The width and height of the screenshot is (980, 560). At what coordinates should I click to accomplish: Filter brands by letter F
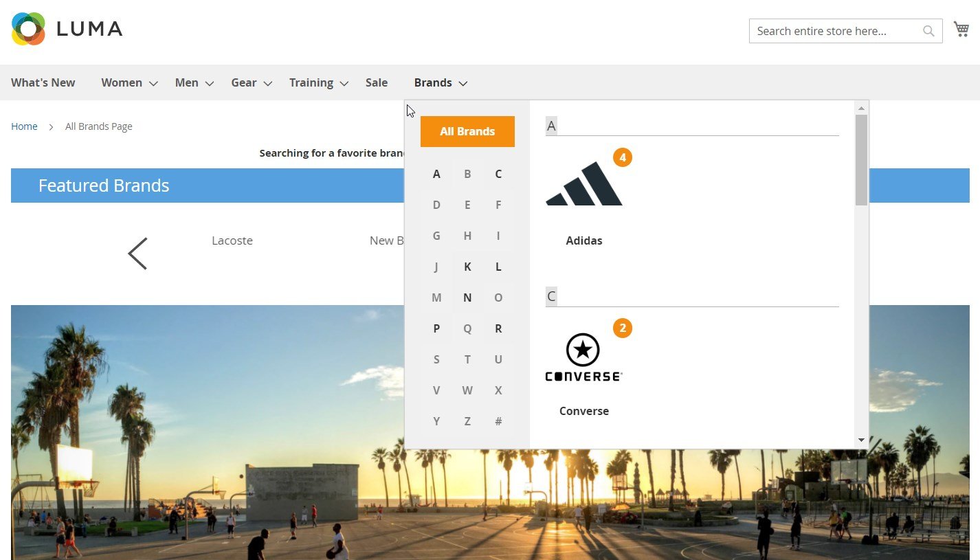[x=498, y=205]
